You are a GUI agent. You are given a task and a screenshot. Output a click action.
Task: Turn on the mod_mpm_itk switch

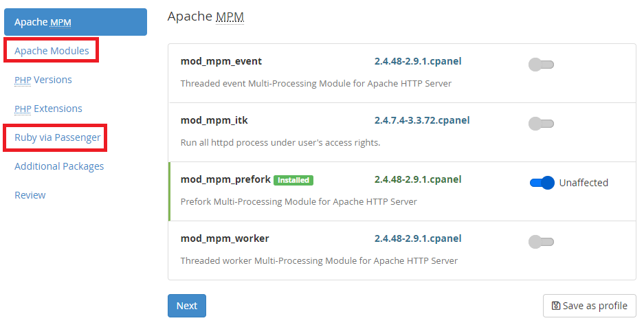tap(541, 124)
